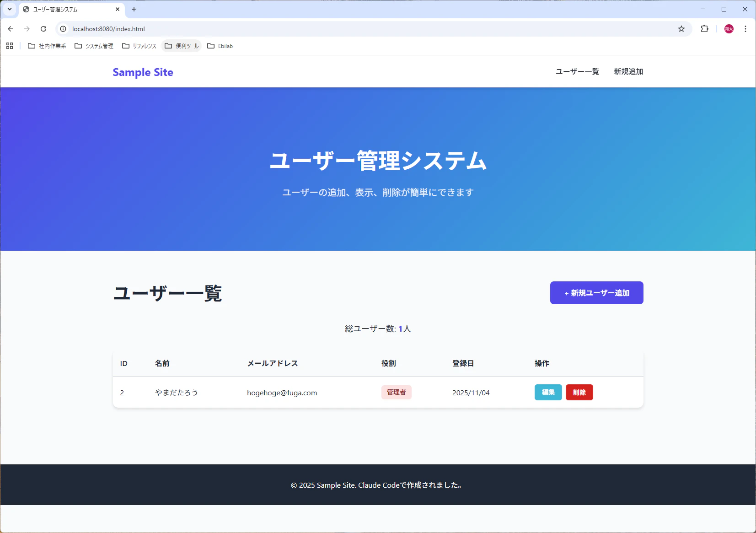Click the メールアドレス column header

point(273,363)
